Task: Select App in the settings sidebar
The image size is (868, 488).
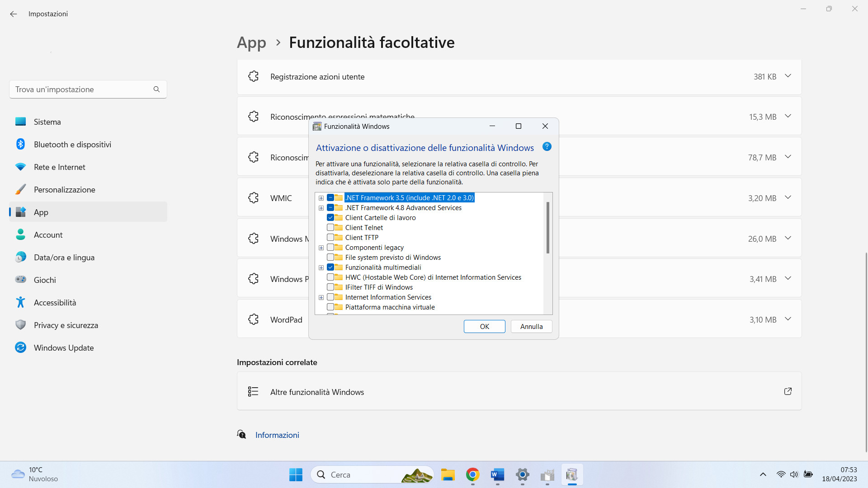Action: point(41,212)
